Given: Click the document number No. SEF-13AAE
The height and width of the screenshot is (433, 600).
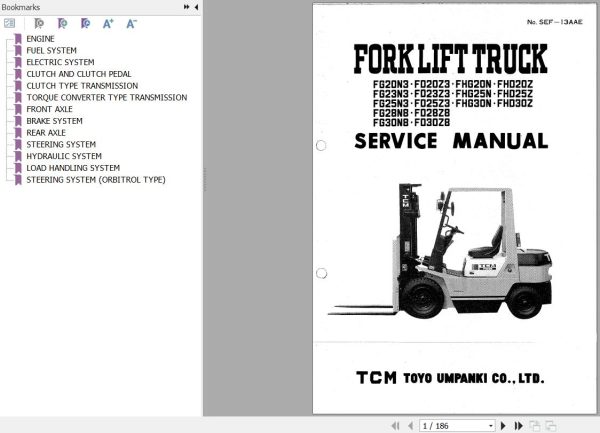Looking at the screenshot, I should [x=554, y=22].
